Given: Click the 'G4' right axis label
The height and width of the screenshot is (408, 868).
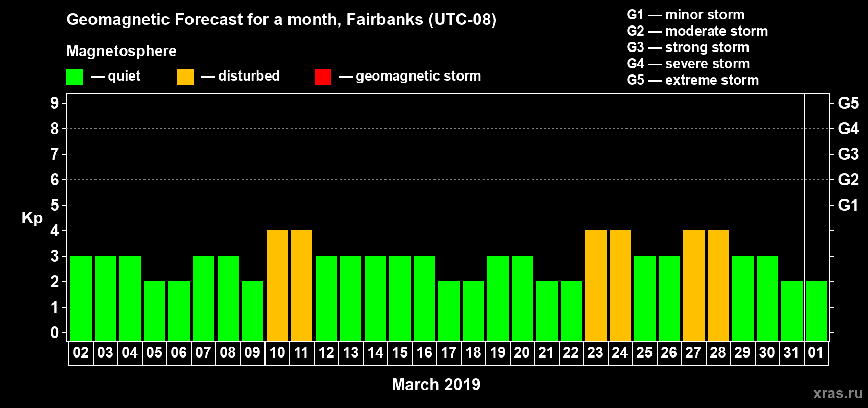Looking at the screenshot, I should (849, 129).
